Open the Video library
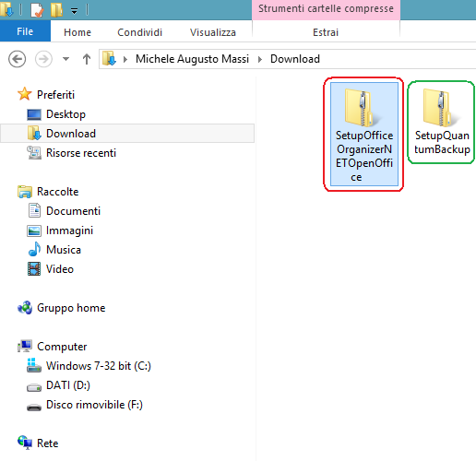This screenshot has width=476, height=461. tap(60, 269)
